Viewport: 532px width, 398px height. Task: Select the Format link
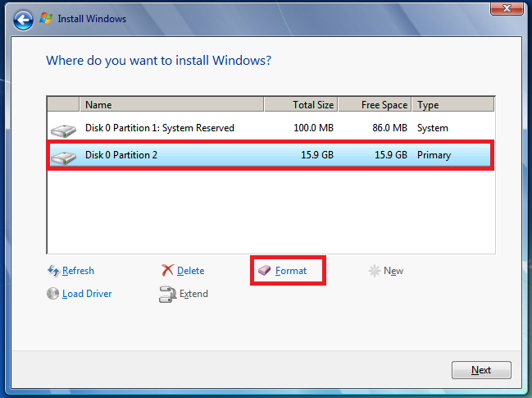pyautogui.click(x=291, y=271)
